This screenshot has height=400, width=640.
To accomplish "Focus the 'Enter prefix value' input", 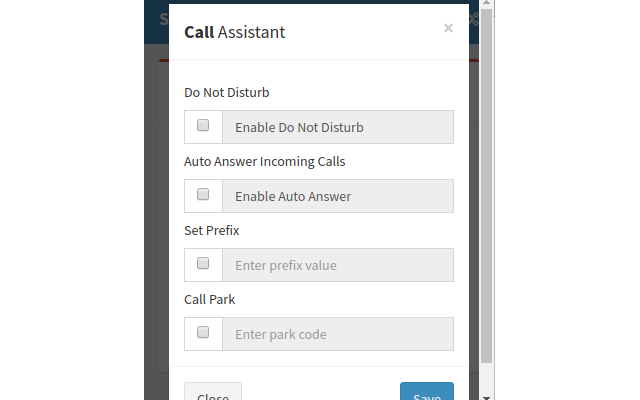I will coord(338,265).
